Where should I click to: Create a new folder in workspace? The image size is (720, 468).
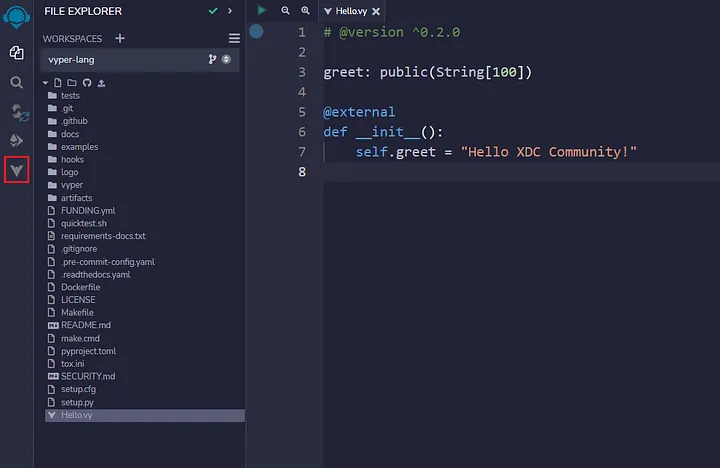click(72, 82)
